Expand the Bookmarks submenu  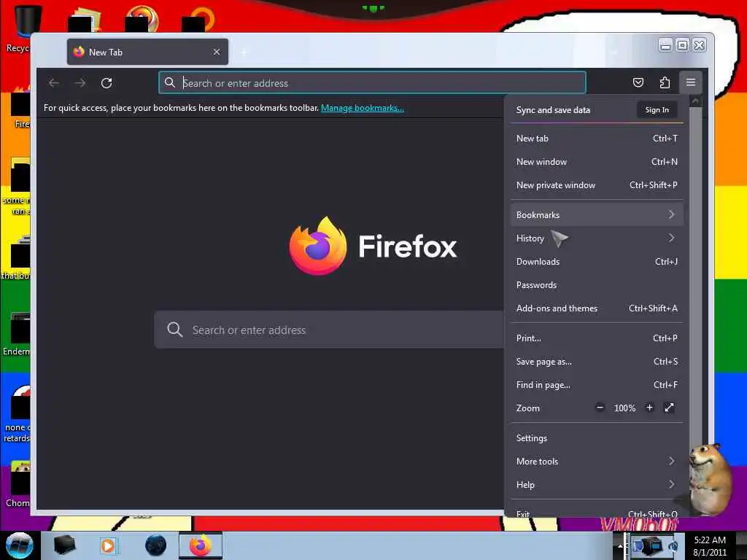(x=597, y=215)
